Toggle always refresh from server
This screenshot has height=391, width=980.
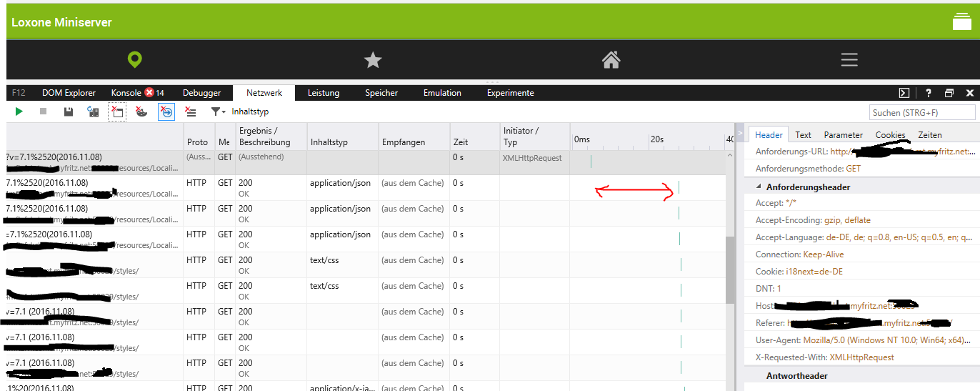(93, 112)
